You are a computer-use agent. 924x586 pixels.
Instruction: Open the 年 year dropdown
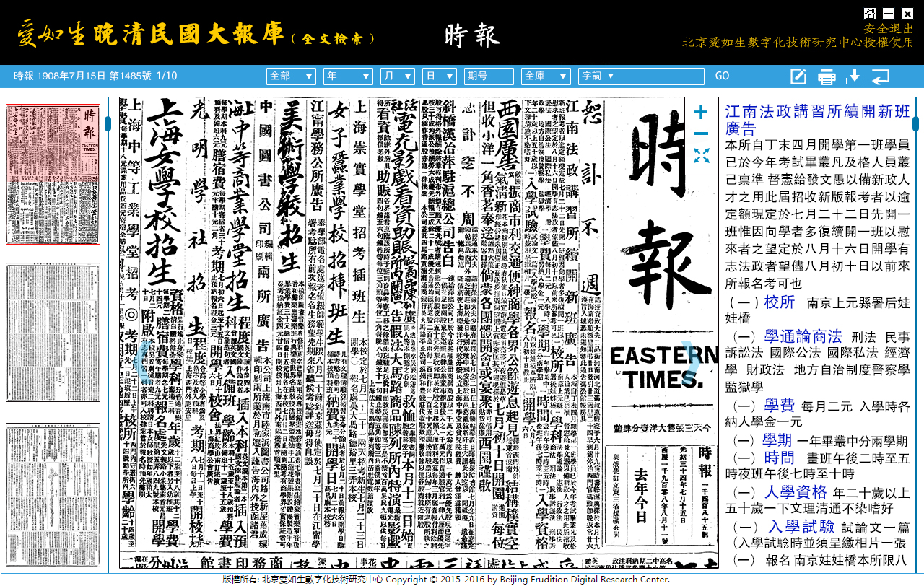(x=348, y=75)
